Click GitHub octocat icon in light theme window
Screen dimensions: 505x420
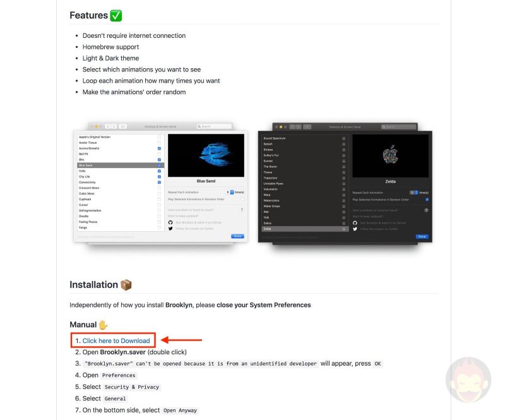170,222
